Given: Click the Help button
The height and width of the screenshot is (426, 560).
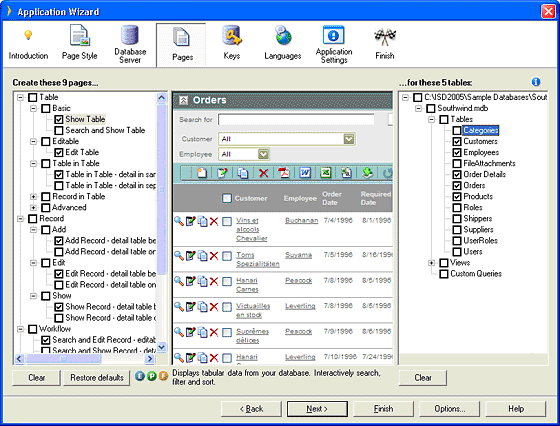Looking at the screenshot, I should [x=516, y=409].
